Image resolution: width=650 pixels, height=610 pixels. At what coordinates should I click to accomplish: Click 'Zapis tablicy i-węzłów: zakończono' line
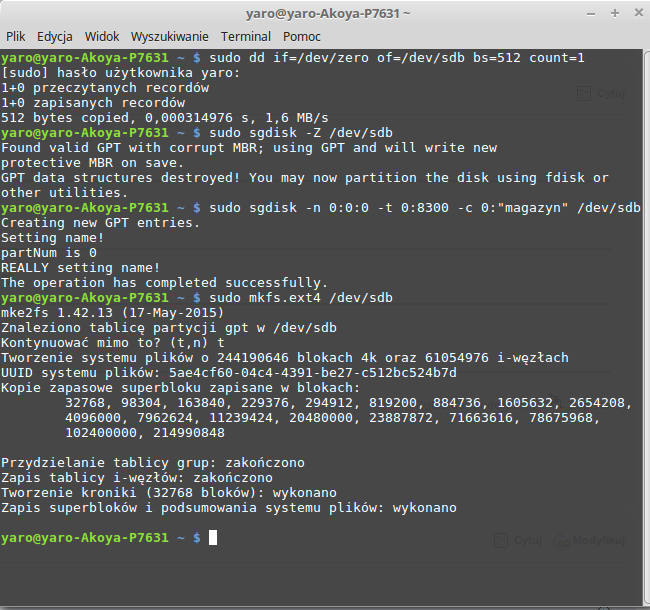(137, 477)
